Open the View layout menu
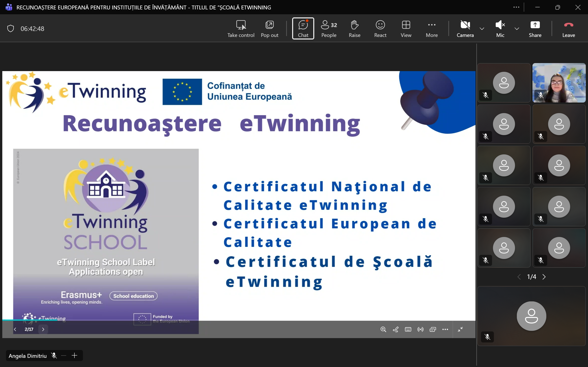The image size is (588, 367). click(406, 28)
